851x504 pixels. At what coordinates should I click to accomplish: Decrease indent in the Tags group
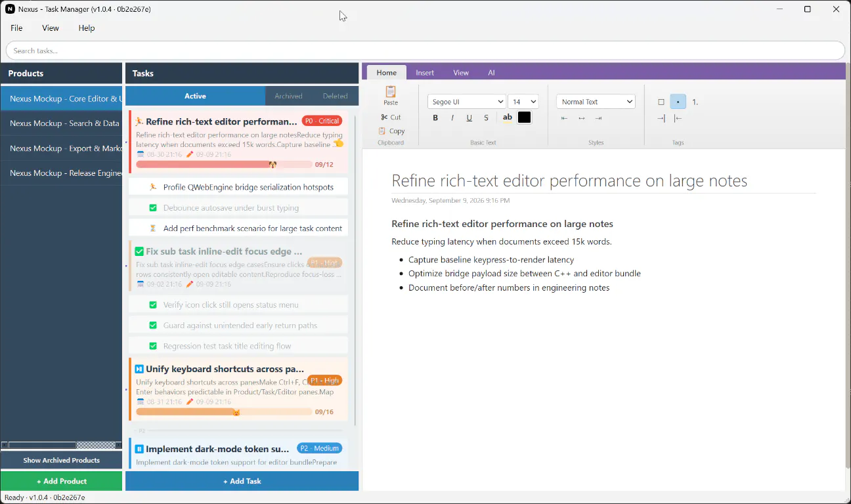coord(678,118)
